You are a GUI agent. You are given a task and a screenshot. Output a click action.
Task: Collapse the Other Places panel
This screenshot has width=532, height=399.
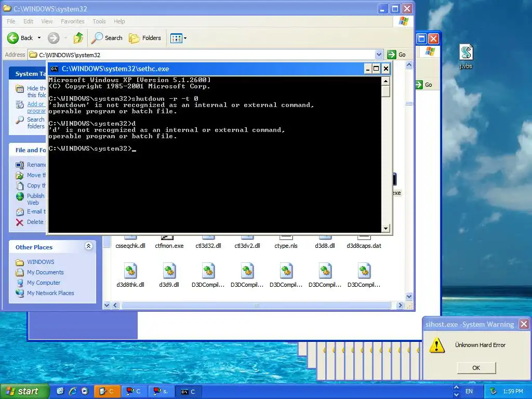point(88,246)
